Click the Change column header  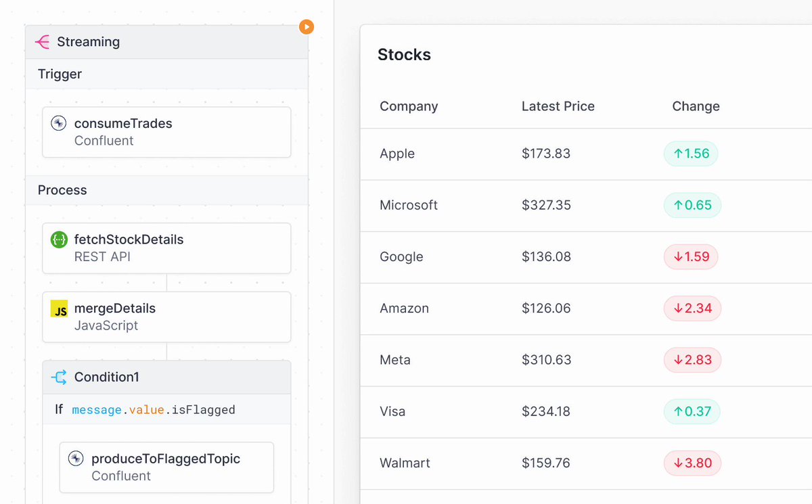tap(696, 106)
